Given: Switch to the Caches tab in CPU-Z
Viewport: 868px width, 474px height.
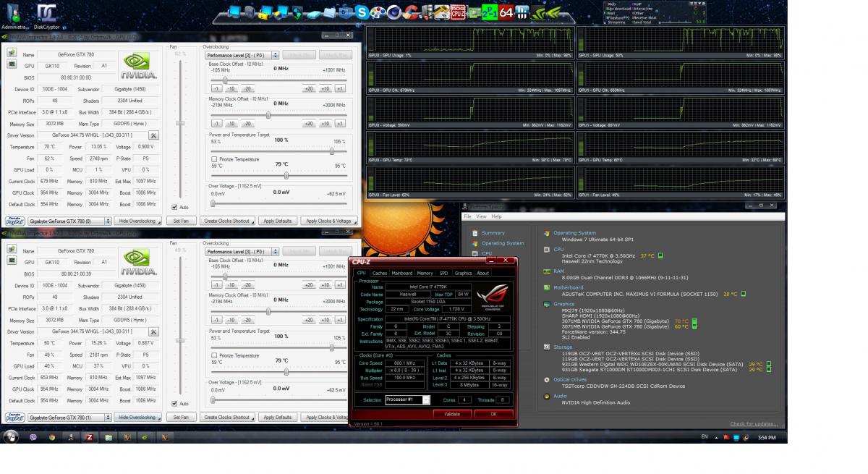Looking at the screenshot, I should 380,273.
